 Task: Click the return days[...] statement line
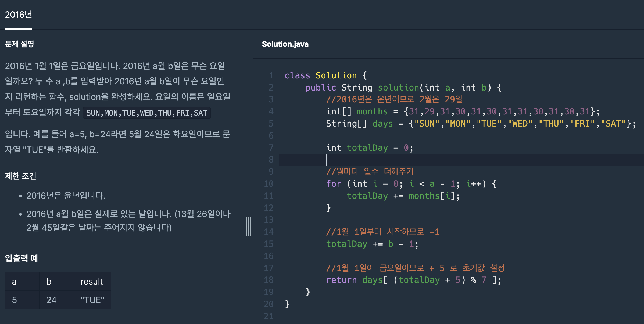(414, 280)
